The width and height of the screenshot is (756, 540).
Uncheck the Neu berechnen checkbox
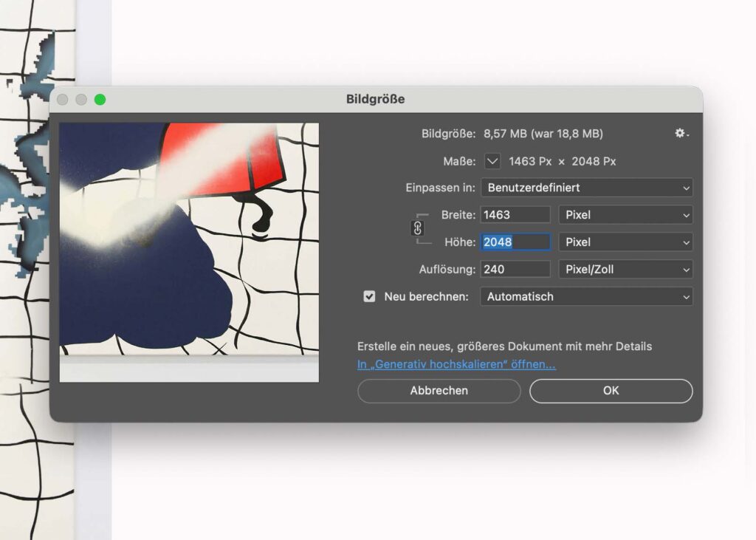(x=369, y=297)
